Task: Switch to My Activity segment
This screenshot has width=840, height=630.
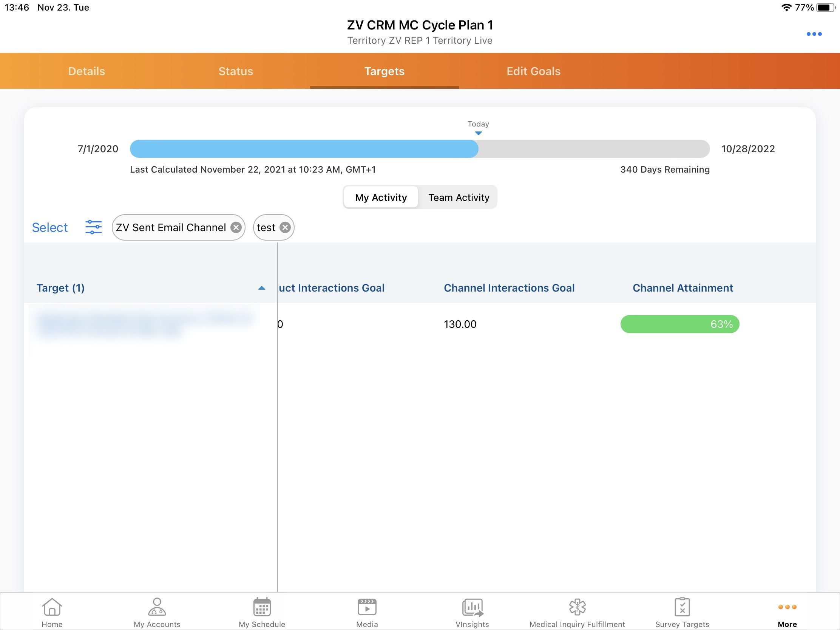Action: click(381, 198)
